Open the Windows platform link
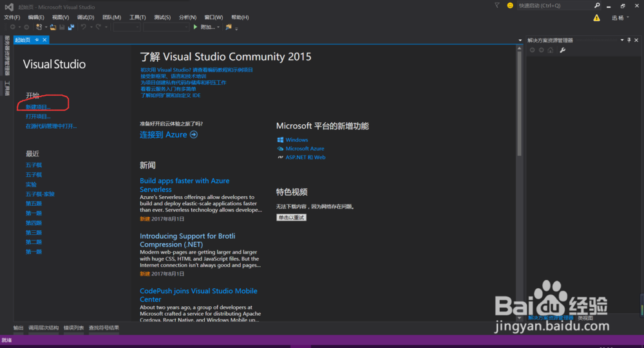Image resolution: width=644 pixels, height=348 pixels. 296,140
